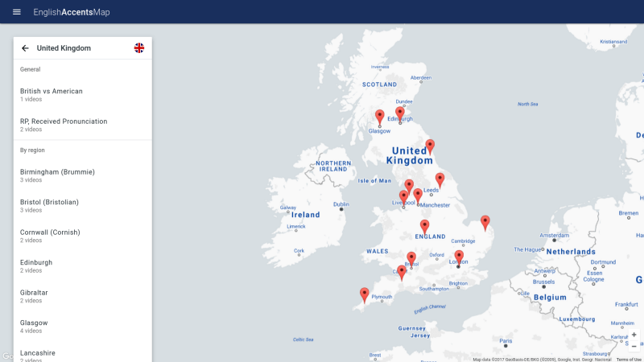644x362 pixels.
Task: Click the Belgium map label
Action: click(x=550, y=297)
